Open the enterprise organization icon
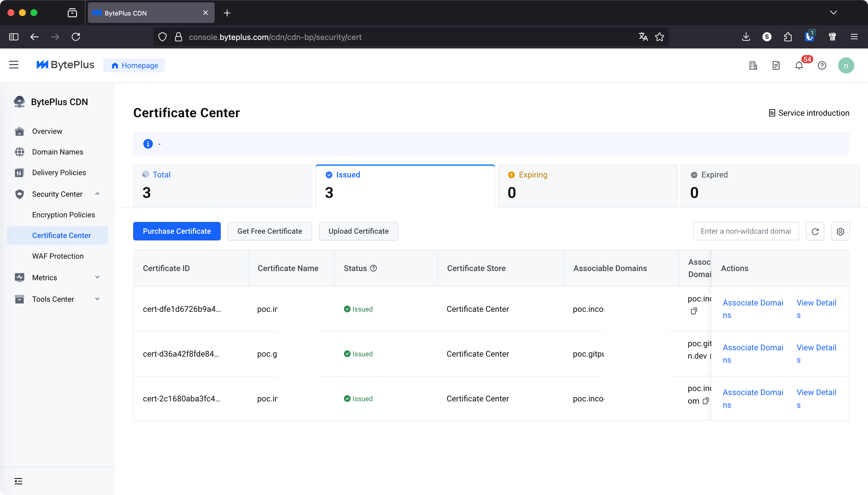The image size is (868, 495). pos(753,66)
